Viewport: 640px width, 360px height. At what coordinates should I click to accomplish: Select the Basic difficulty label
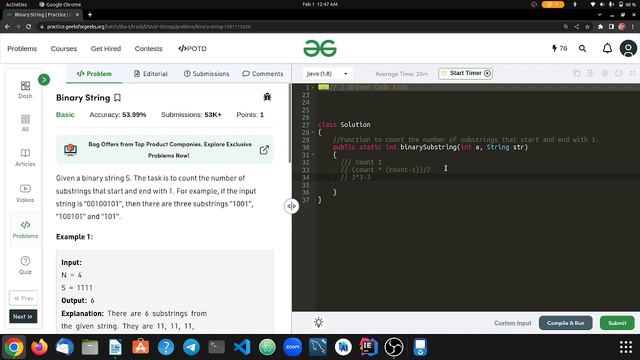coord(65,115)
